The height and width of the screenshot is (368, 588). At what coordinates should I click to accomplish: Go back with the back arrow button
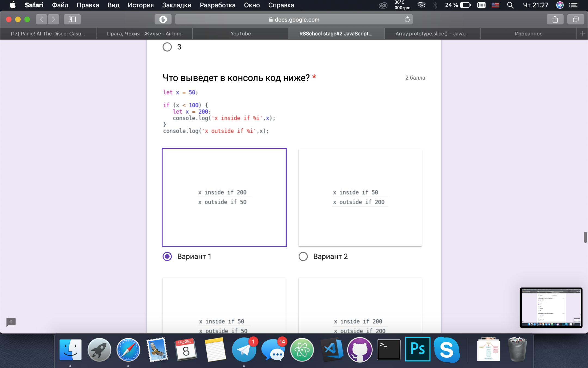[x=42, y=19]
